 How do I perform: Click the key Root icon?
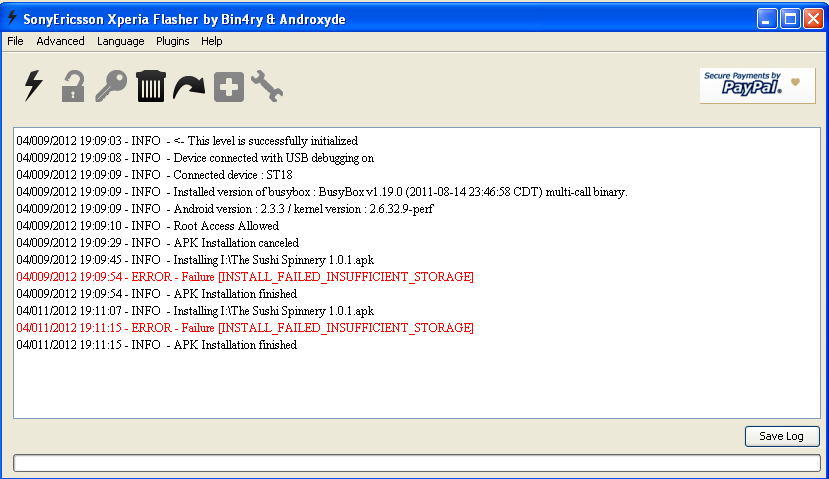[x=111, y=86]
